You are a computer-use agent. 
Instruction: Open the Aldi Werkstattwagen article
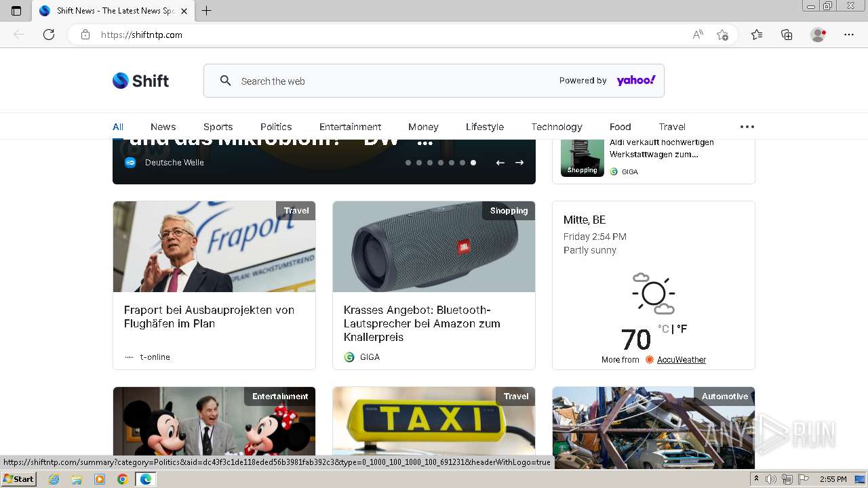pos(661,148)
